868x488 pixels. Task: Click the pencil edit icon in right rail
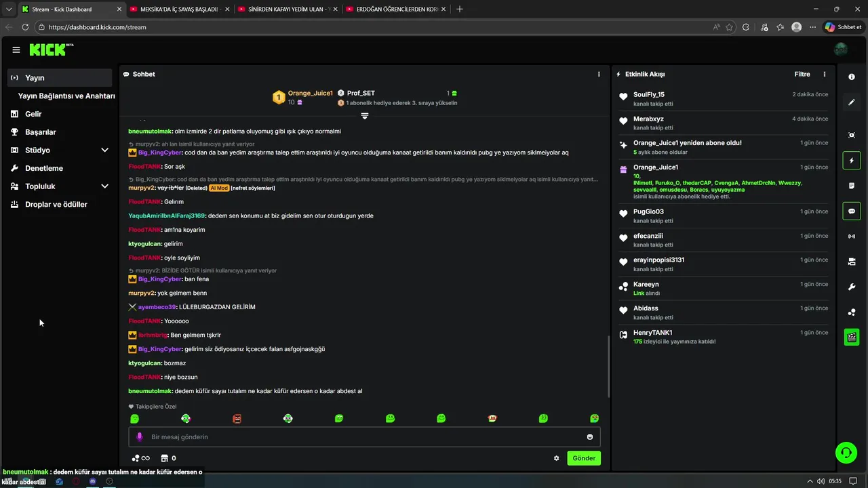click(852, 102)
